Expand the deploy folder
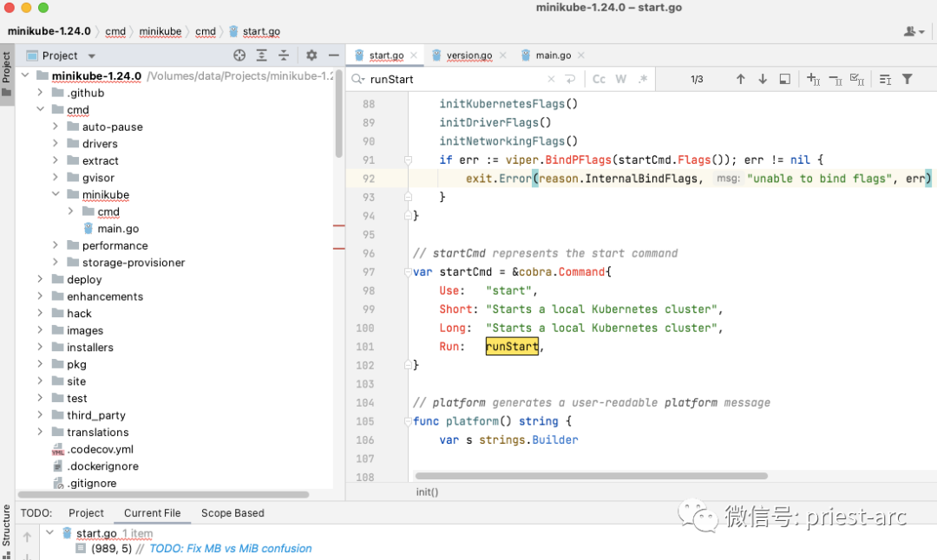The height and width of the screenshot is (560, 937). [40, 279]
